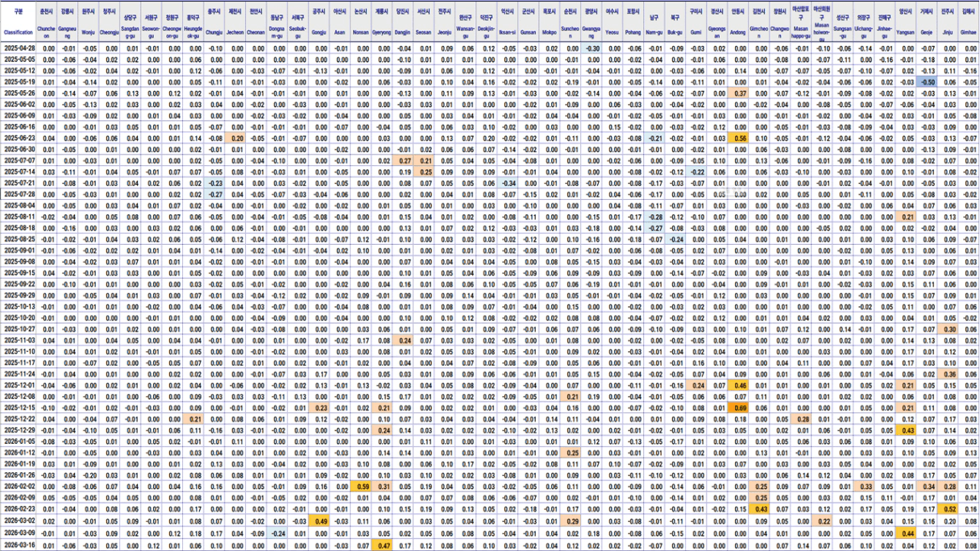980x551 pixels.
Task: Click the highlighted 0.49 cell under Gongju
Action: [x=319, y=520]
